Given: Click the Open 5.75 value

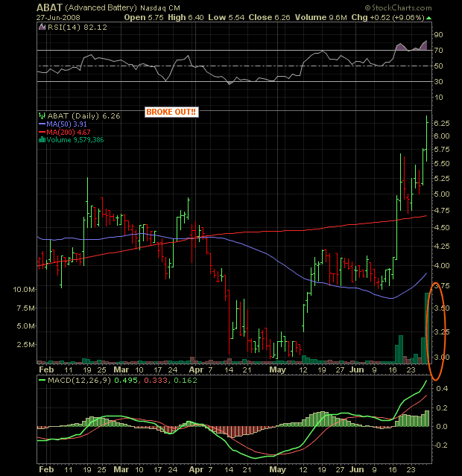Looking at the screenshot, I should point(144,18).
